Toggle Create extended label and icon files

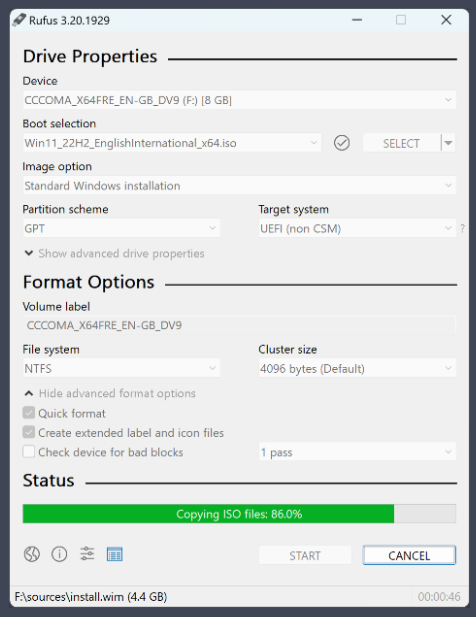[x=29, y=432]
